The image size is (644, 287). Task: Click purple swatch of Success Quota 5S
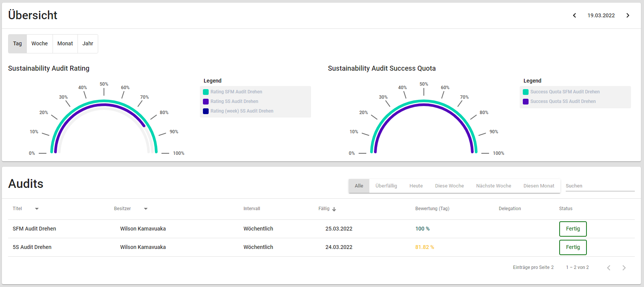[x=525, y=101]
